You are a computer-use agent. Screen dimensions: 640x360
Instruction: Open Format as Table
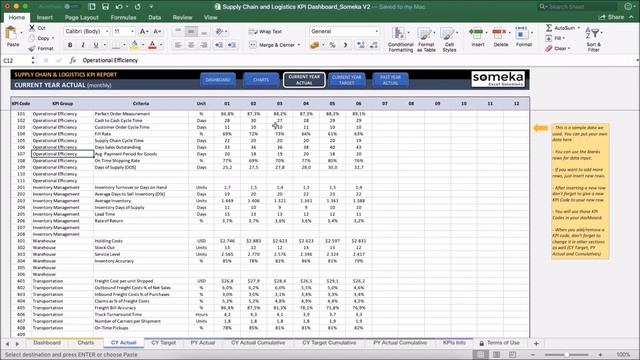pyautogui.click(x=426, y=40)
